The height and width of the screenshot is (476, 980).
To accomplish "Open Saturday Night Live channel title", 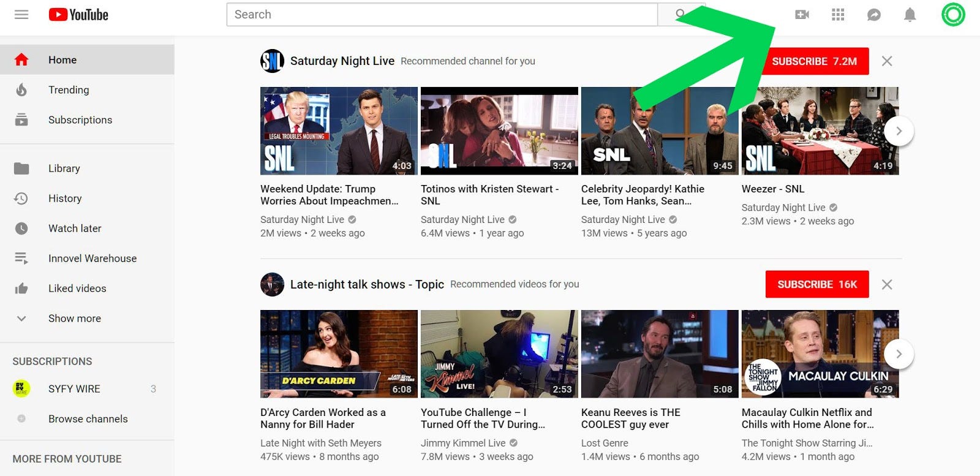I will pos(342,61).
